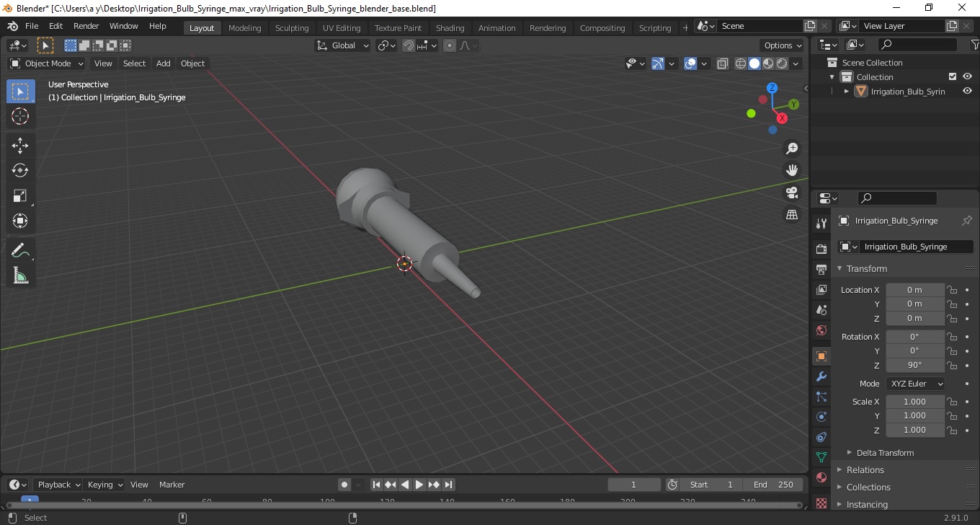Screen dimensions: 980x525
Task: Select the Transform tool
Action: pos(20,221)
